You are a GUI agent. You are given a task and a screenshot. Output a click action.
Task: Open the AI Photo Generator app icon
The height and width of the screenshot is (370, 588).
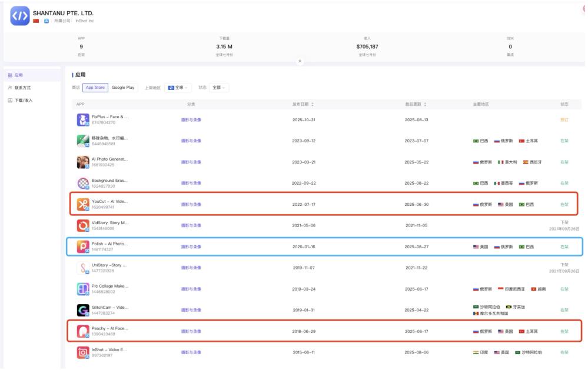[83, 162]
